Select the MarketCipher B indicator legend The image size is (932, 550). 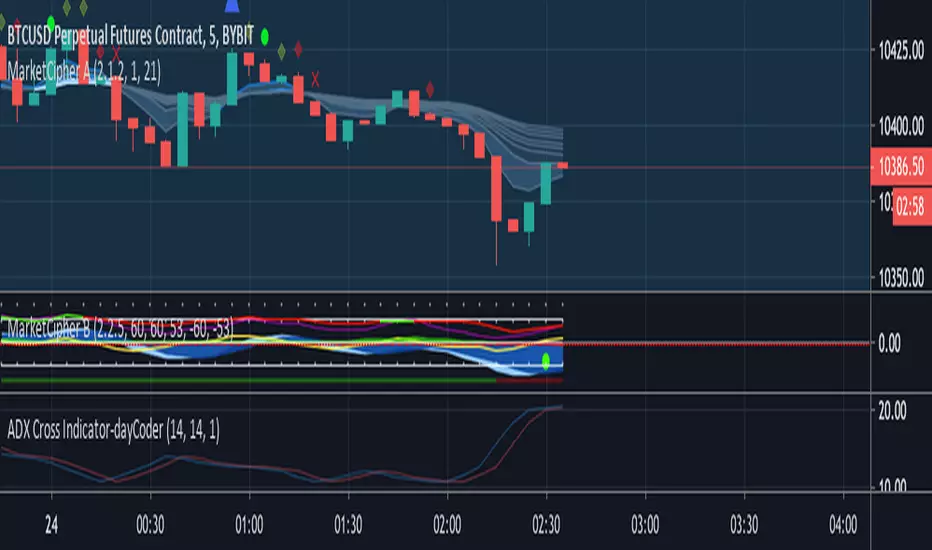[x=120, y=328]
